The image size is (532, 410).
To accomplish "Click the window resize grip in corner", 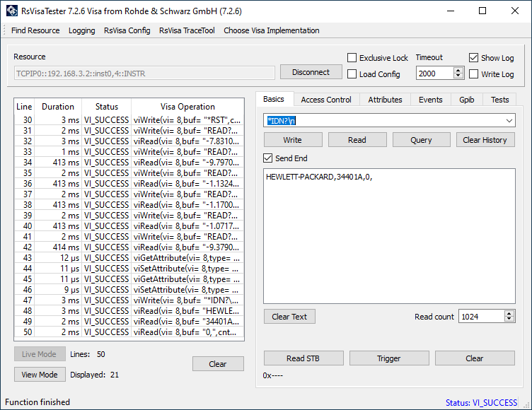I will 526,405.
